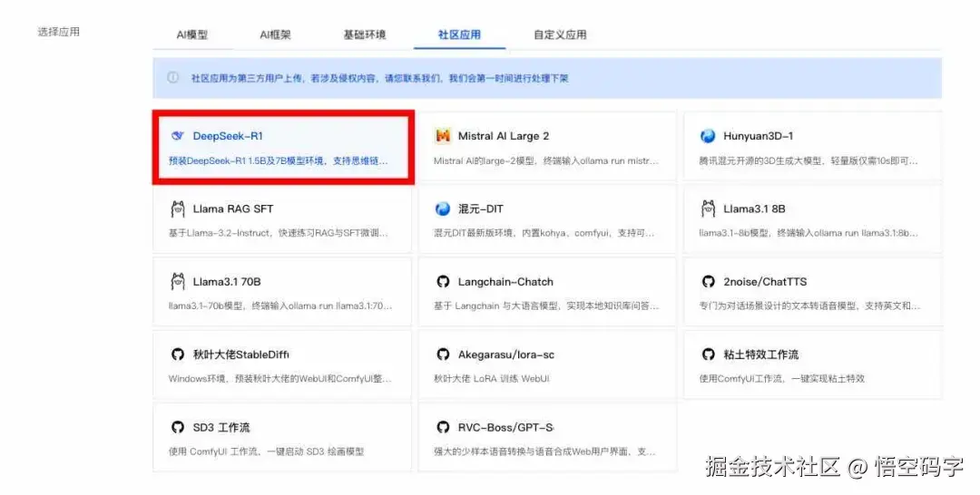Screen dimensions: 980x495
Task: Click the llama3.1-8b模型 description text
Action: tap(808, 233)
